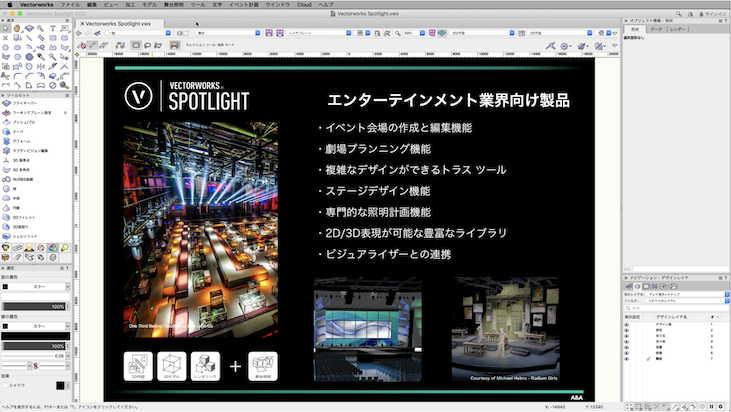Enable the シャドウ shadow checkbox
The image size is (731, 412).
tap(5, 385)
